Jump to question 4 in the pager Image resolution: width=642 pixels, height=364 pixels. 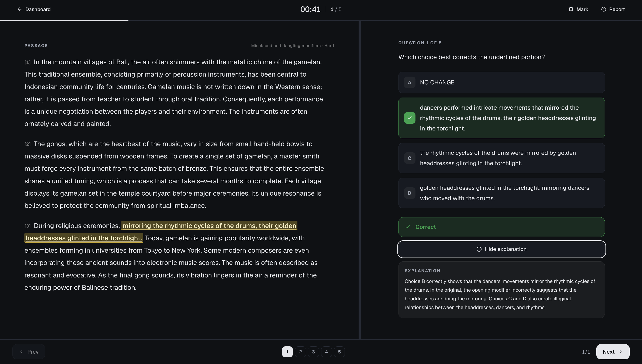326,352
